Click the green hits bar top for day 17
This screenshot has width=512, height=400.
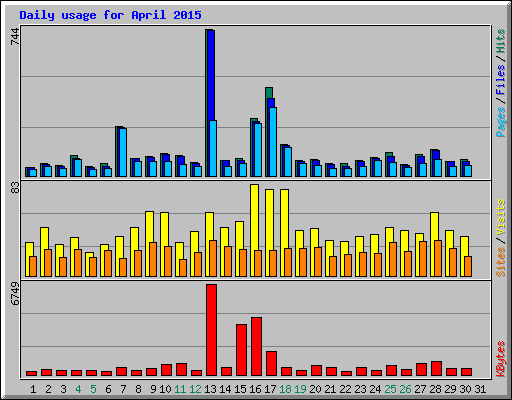269,92
